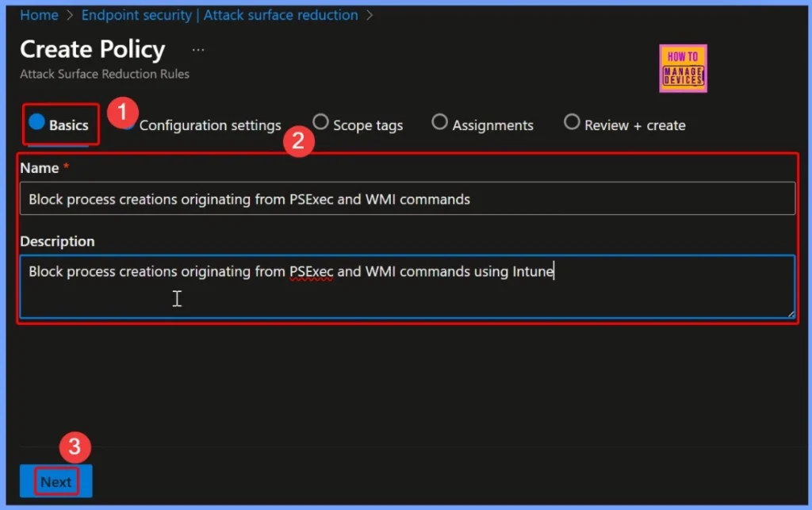Viewport: 812px width, 510px height.
Task: Select the Scope tags radio button
Action: click(320, 123)
